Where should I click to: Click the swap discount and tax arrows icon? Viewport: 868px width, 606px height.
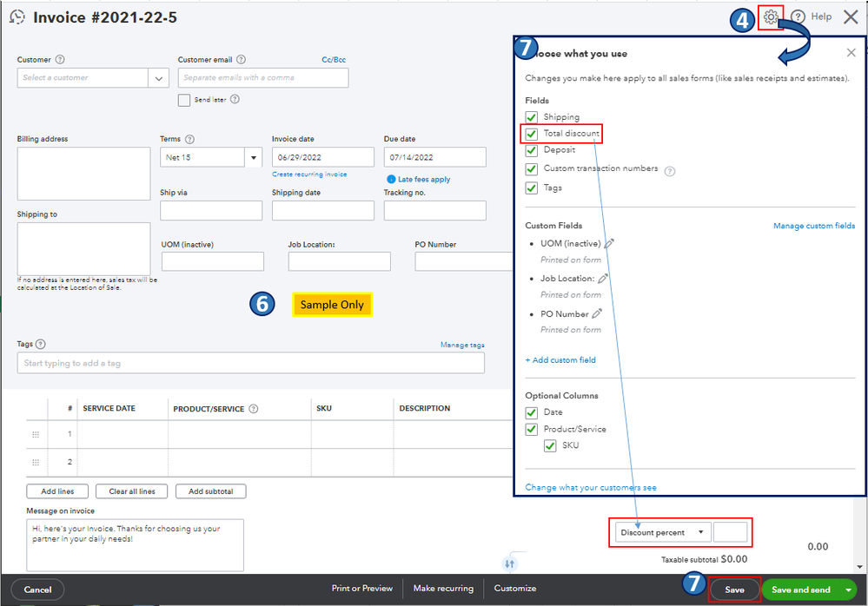[510, 564]
